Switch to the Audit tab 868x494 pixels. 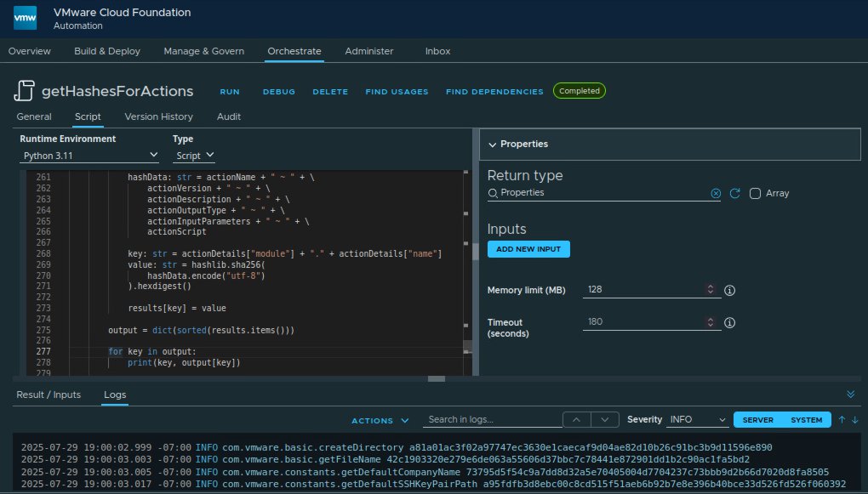(229, 116)
